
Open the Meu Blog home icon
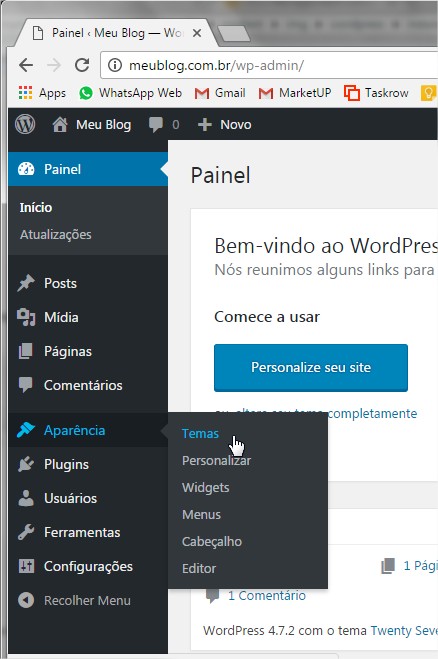(x=60, y=124)
